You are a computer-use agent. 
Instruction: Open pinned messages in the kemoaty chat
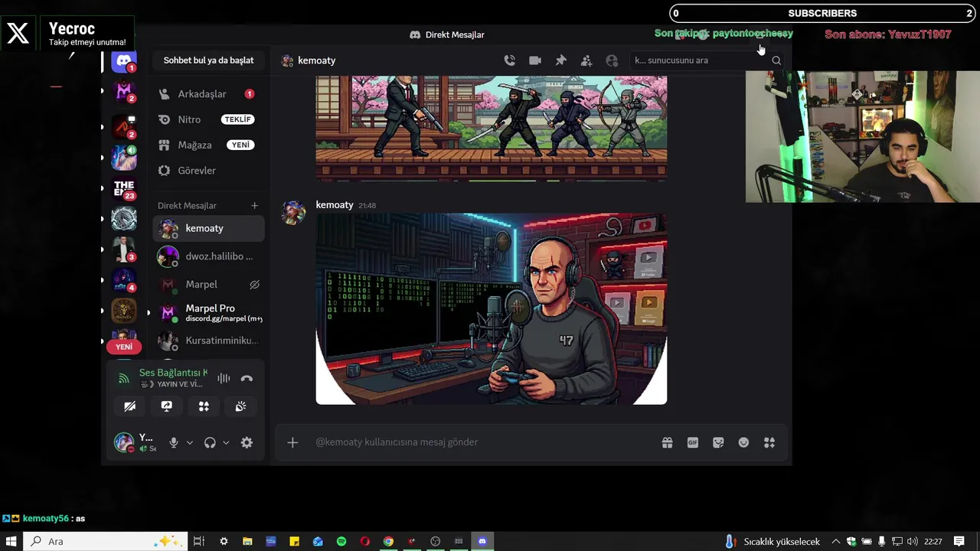coord(560,60)
